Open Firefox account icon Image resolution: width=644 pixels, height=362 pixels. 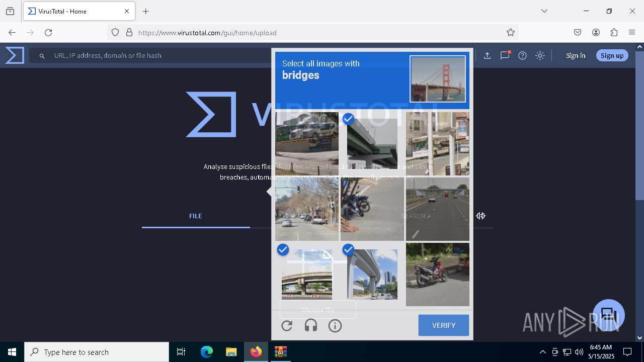point(596,33)
